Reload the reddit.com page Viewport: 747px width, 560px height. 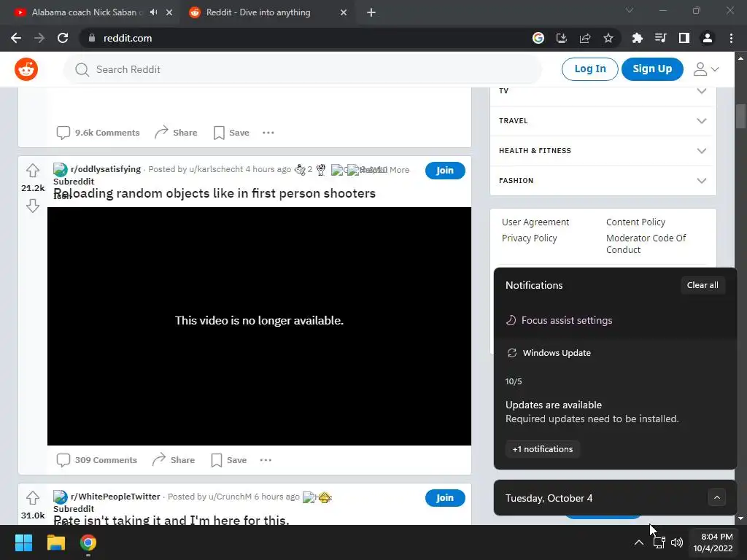coord(63,38)
